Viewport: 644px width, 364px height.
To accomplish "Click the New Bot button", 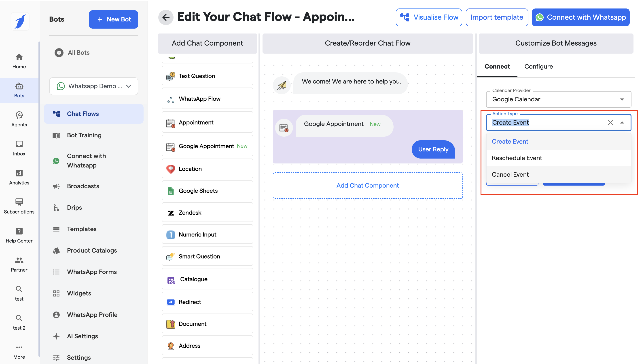I will pyautogui.click(x=113, y=19).
